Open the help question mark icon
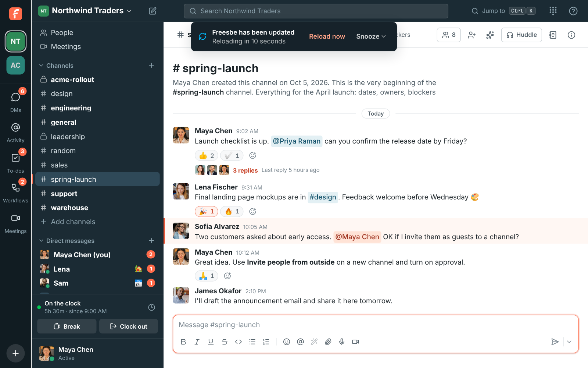The width and height of the screenshot is (588, 368). [x=573, y=11]
